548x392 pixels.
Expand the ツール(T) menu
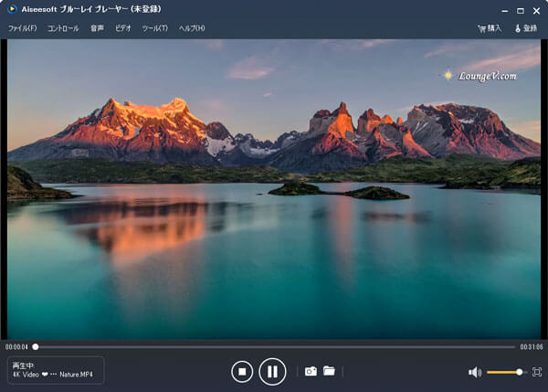154,28
